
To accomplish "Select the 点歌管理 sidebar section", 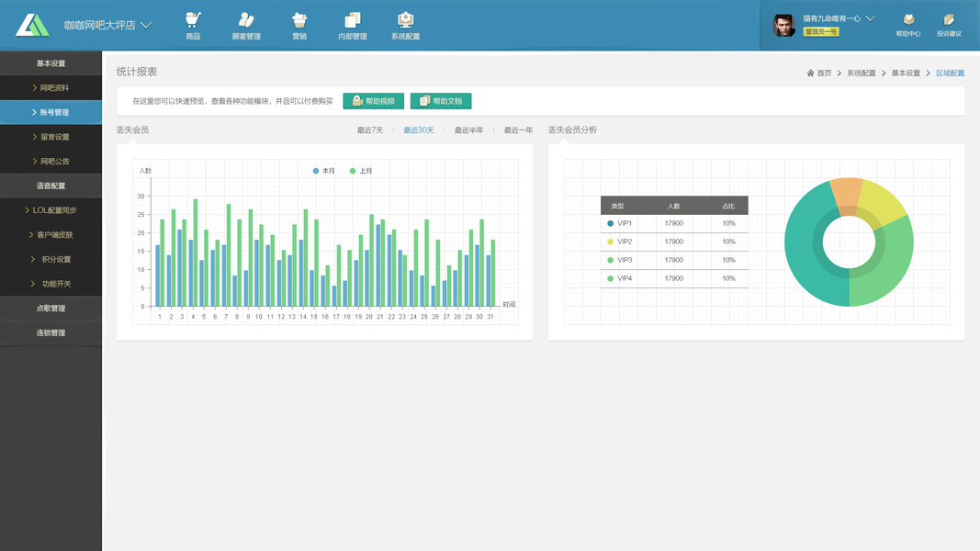I will (51, 308).
